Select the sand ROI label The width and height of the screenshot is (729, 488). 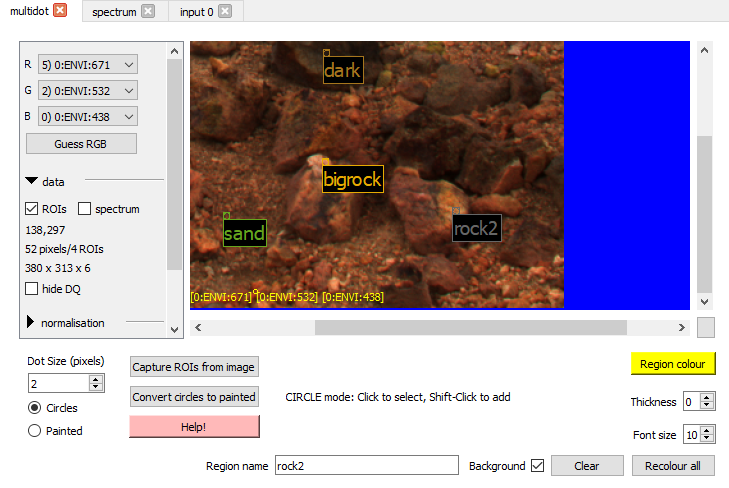(244, 234)
